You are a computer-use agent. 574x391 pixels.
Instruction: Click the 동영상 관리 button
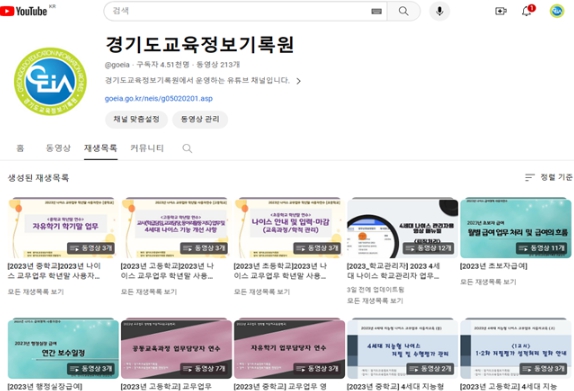(x=200, y=119)
